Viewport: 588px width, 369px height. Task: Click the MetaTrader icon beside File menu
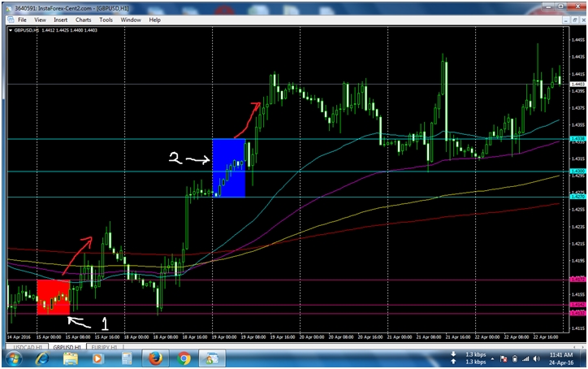click(x=11, y=20)
